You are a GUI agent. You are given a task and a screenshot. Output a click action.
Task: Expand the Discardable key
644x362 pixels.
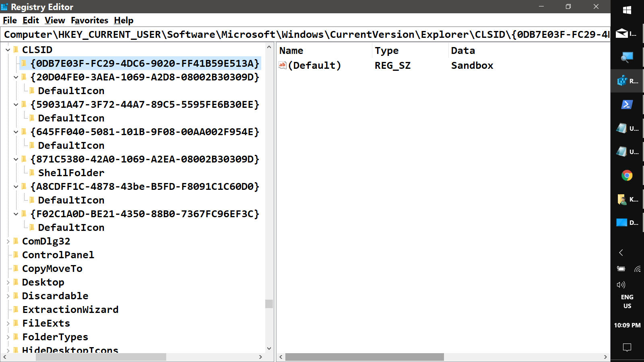click(x=8, y=296)
